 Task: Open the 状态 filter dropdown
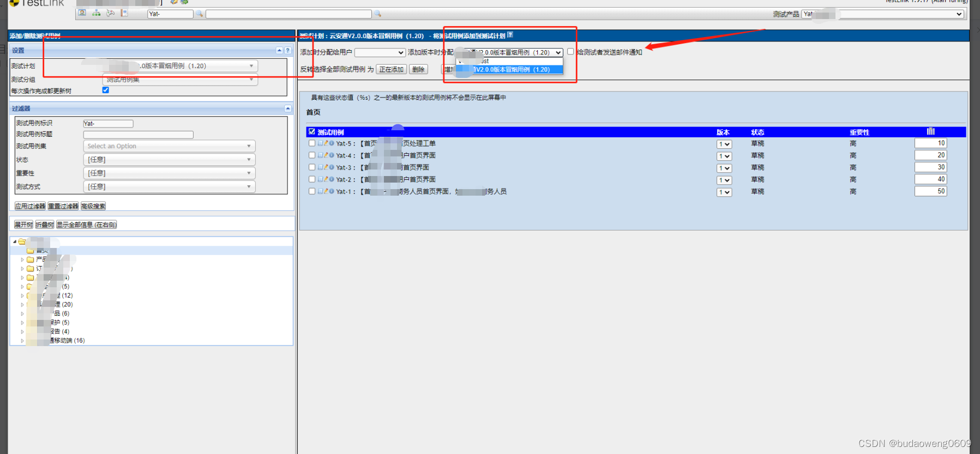pos(169,160)
